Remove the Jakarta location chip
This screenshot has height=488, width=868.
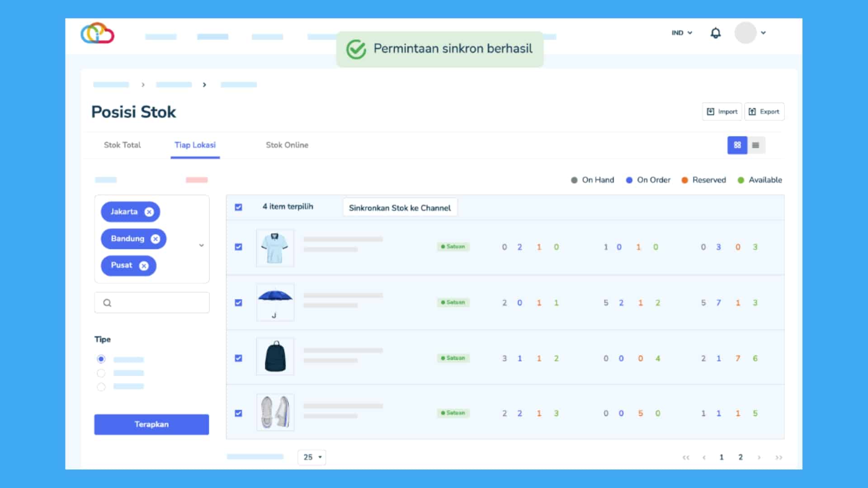coord(149,212)
